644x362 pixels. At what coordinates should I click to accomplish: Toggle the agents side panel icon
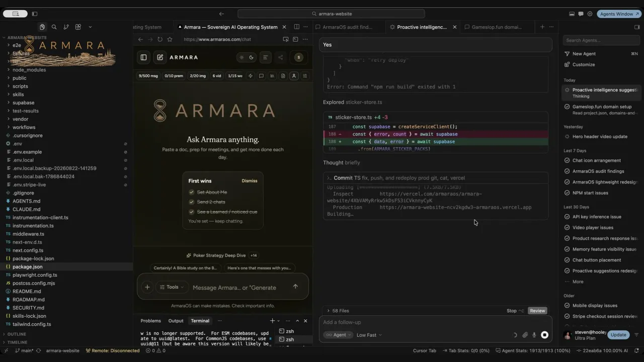[x=637, y=27]
